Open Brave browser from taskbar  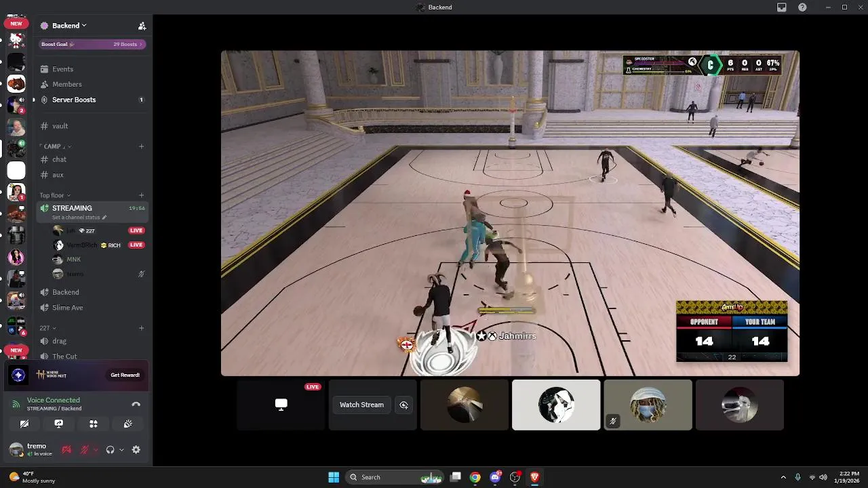[x=535, y=477]
